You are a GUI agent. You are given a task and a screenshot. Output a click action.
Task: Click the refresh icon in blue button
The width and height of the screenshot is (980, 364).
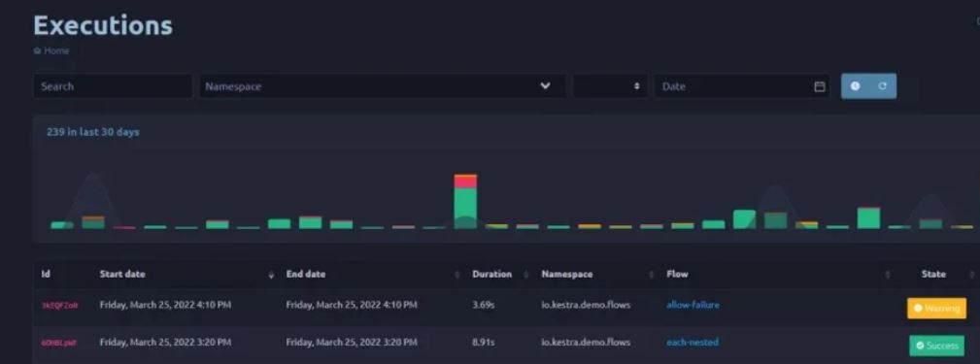[883, 86]
